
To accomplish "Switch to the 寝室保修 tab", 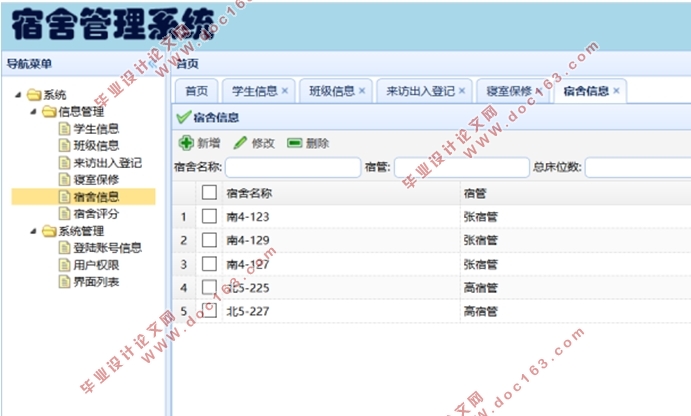I will click(x=513, y=91).
